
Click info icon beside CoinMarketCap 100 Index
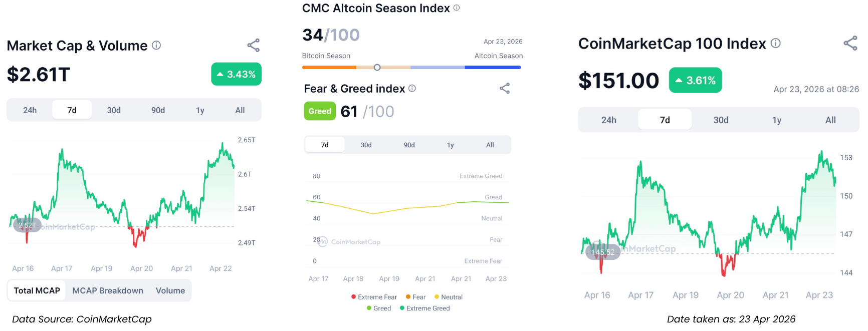[776, 44]
